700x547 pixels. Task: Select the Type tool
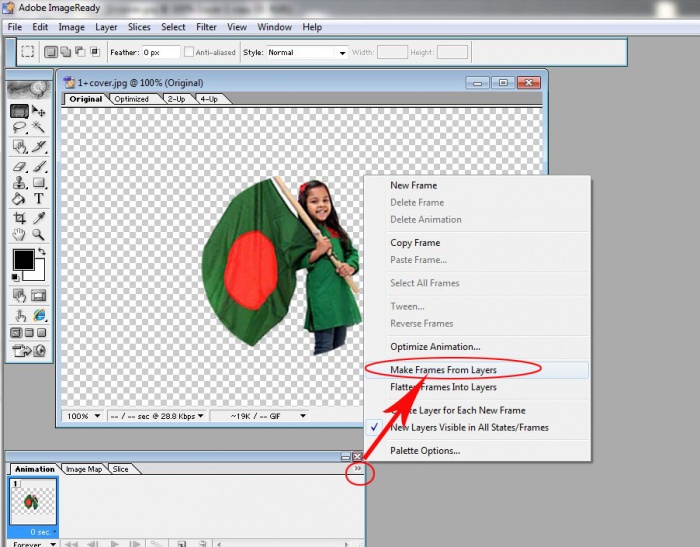click(39, 199)
